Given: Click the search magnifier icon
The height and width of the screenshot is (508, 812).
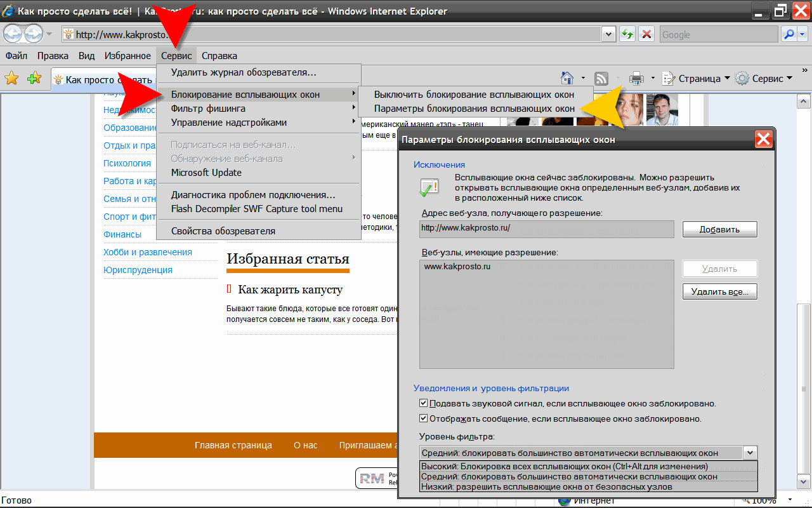Looking at the screenshot, I should point(789,34).
